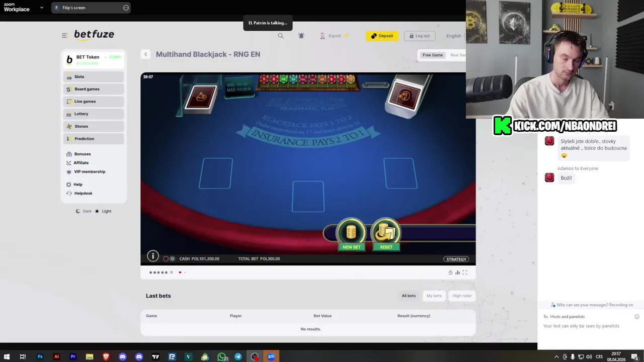Click REBET chip button

click(x=386, y=235)
